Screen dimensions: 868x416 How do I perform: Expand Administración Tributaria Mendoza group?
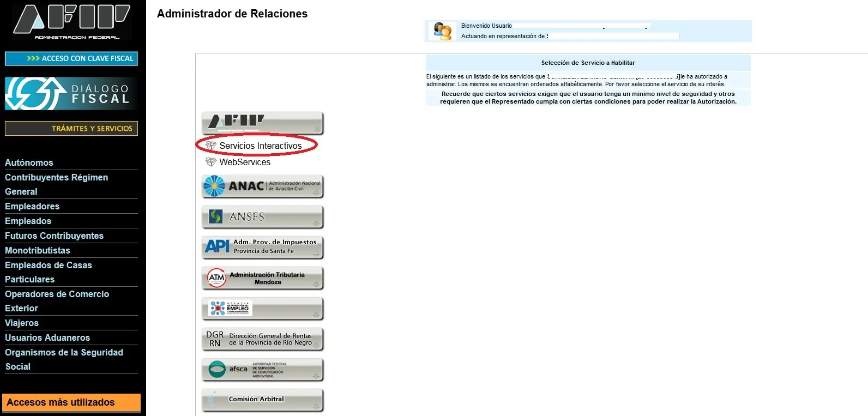click(263, 278)
